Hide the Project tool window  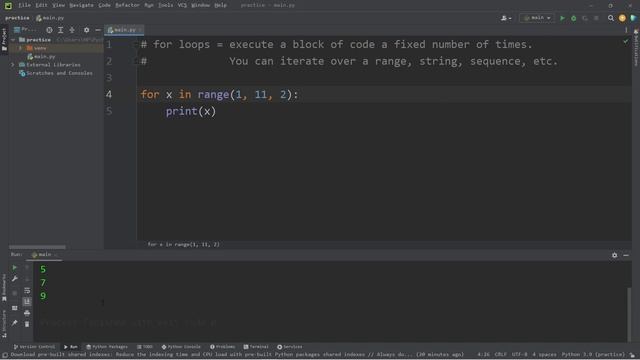tap(98, 30)
